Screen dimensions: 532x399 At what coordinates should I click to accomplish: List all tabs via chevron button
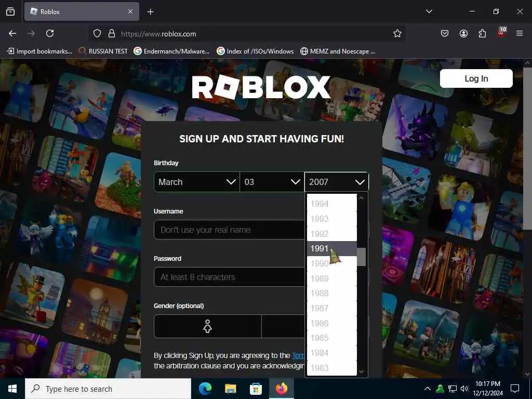tap(429, 11)
